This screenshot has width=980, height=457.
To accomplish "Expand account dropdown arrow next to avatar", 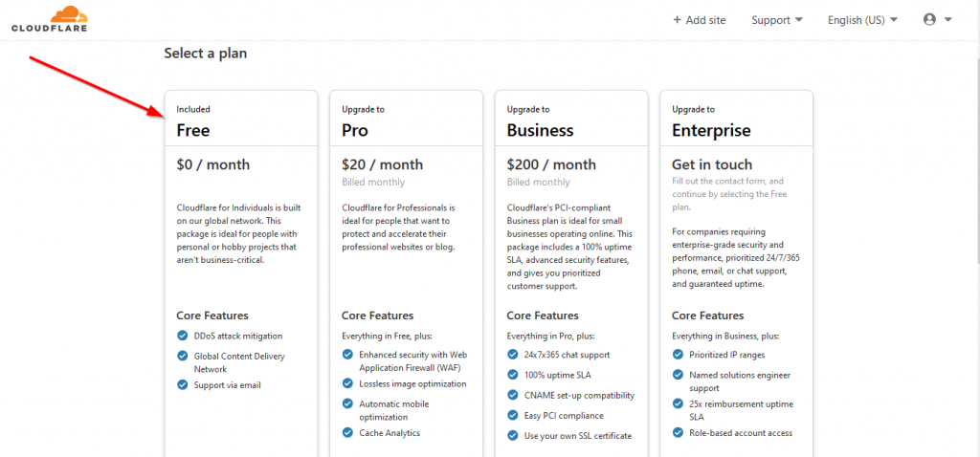I will click(x=947, y=20).
